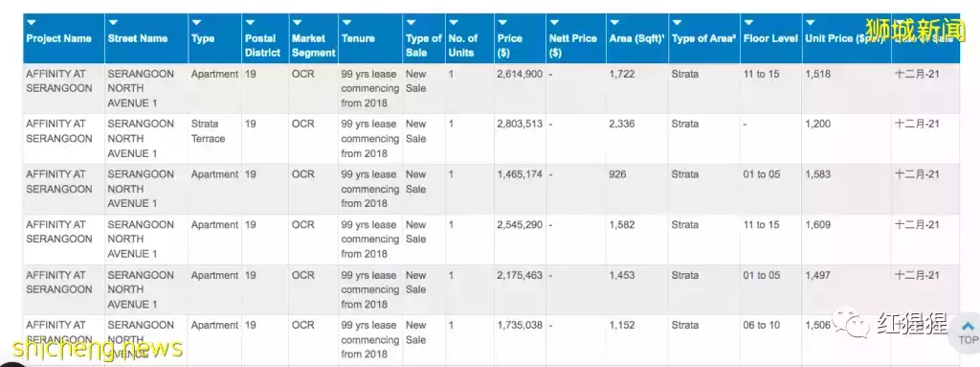Open sort arrow above Project Name column
This screenshot has height=367, width=980.
pos(32,23)
